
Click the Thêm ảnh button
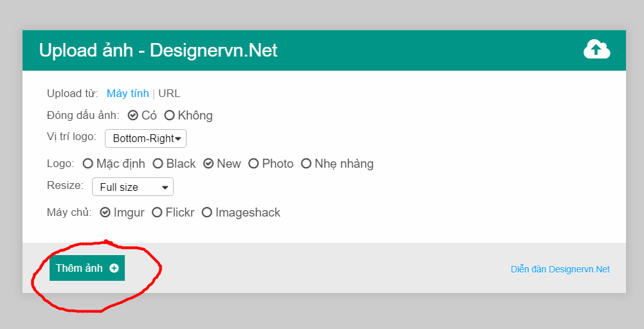[87, 269]
